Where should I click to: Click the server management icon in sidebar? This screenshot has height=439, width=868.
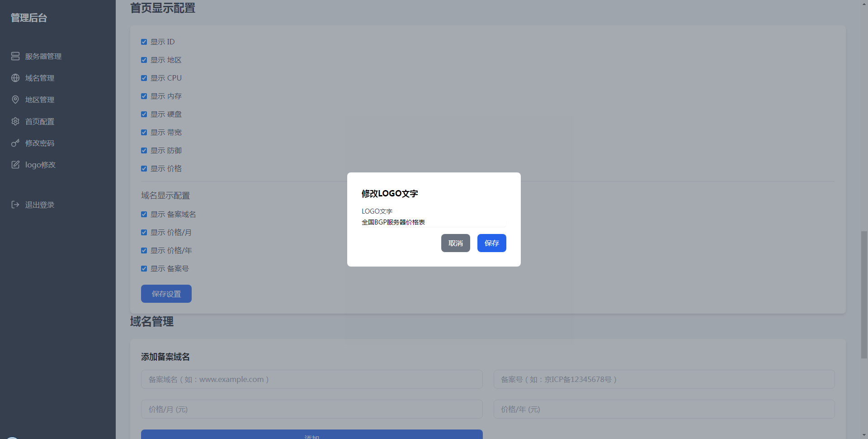(15, 56)
